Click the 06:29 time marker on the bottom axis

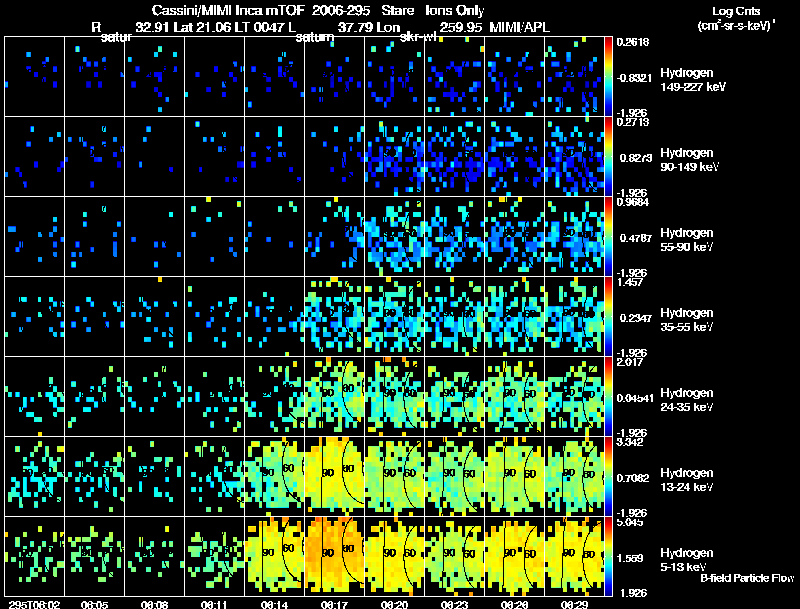click(x=574, y=604)
